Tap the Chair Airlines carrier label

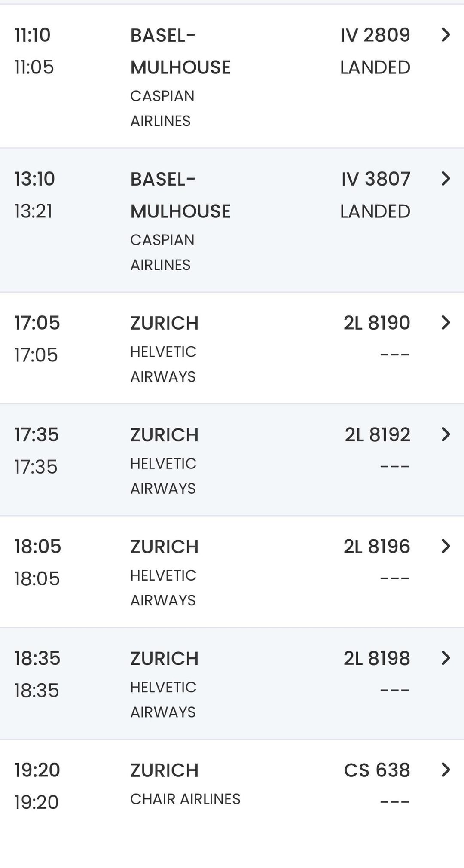(x=185, y=799)
